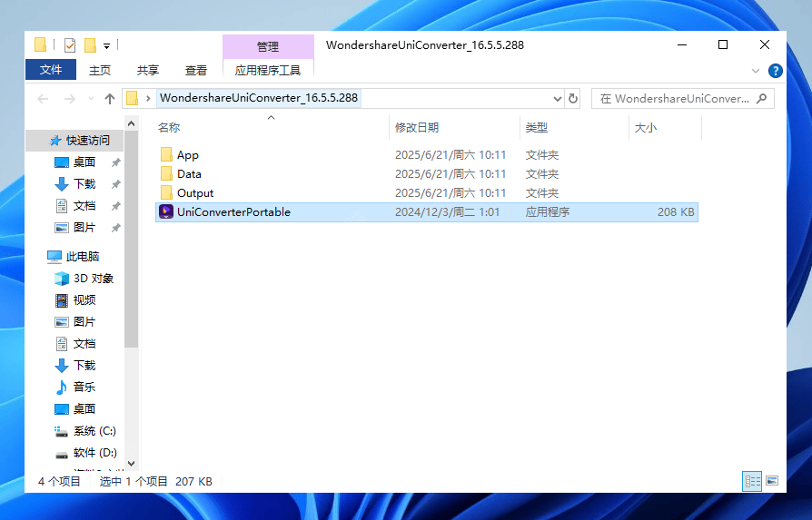The height and width of the screenshot is (520, 812).
Task: Click the navigation pane scroll down arrow
Action: [131, 464]
